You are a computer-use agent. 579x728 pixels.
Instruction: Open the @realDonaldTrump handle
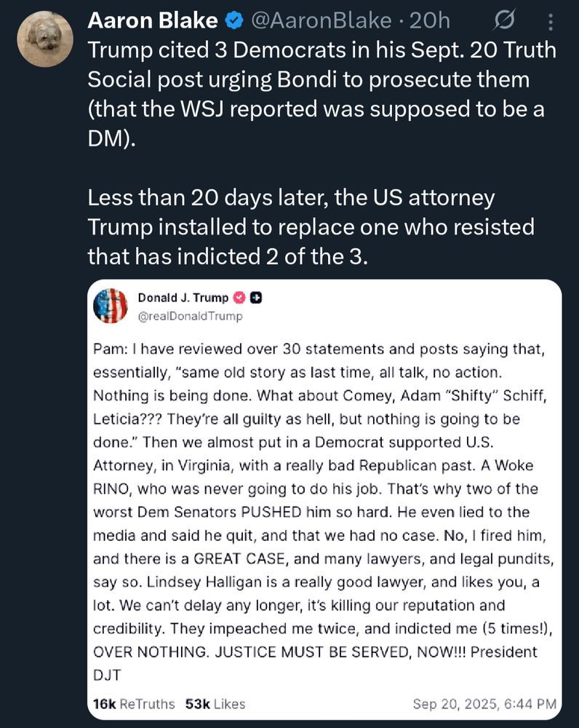(191, 316)
